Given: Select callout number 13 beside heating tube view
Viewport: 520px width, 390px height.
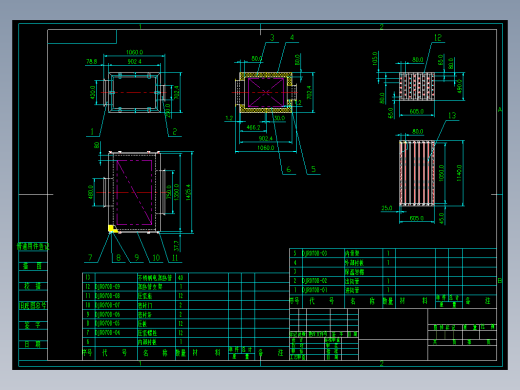Looking at the screenshot, I should 452,115.
